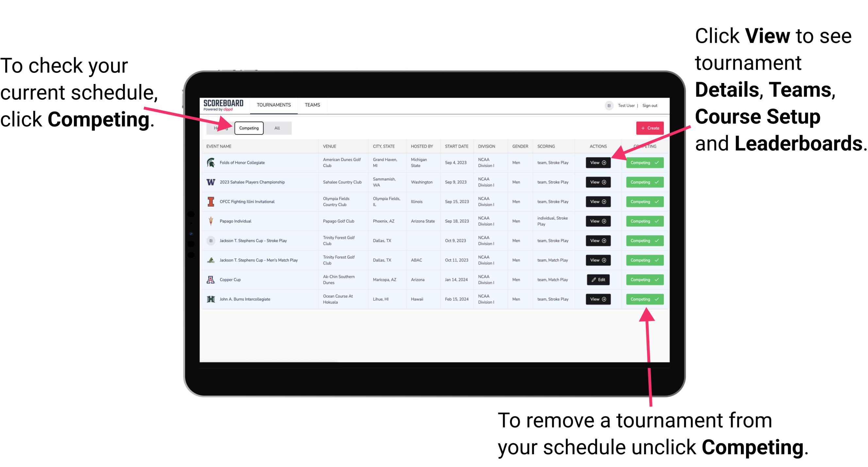Click the Competing filter tab

[248, 128]
